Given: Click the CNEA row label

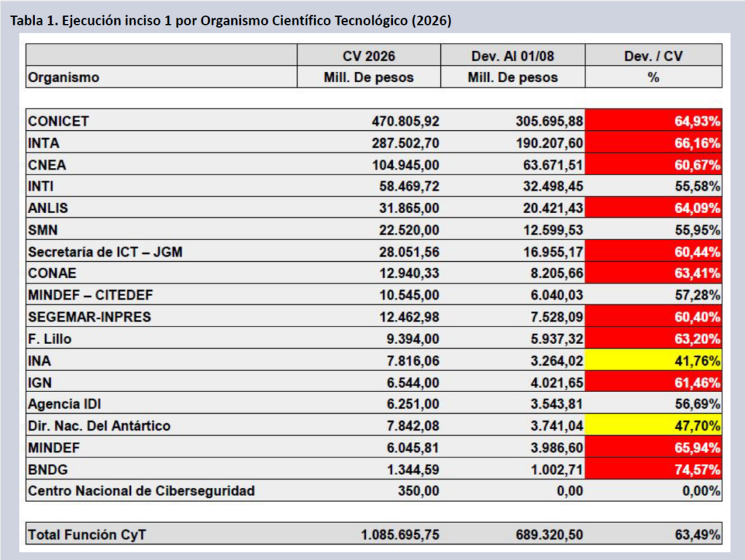Looking at the screenshot, I should [x=47, y=165].
